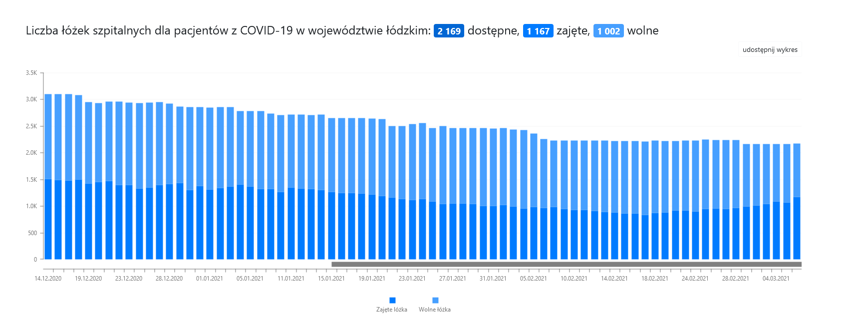Click the '05.01.2021' date label
Image resolution: width=868 pixels, height=326 pixels.
point(250,279)
